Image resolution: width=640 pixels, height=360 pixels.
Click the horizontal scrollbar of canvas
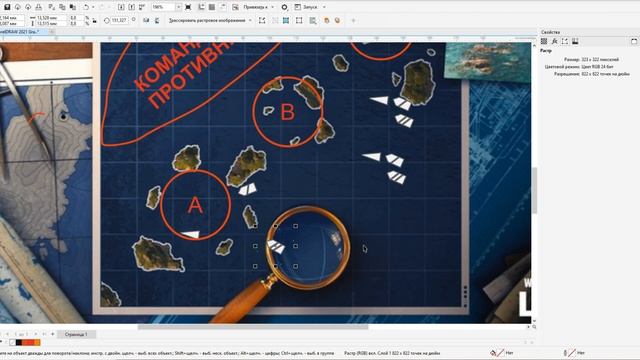tap(253, 327)
